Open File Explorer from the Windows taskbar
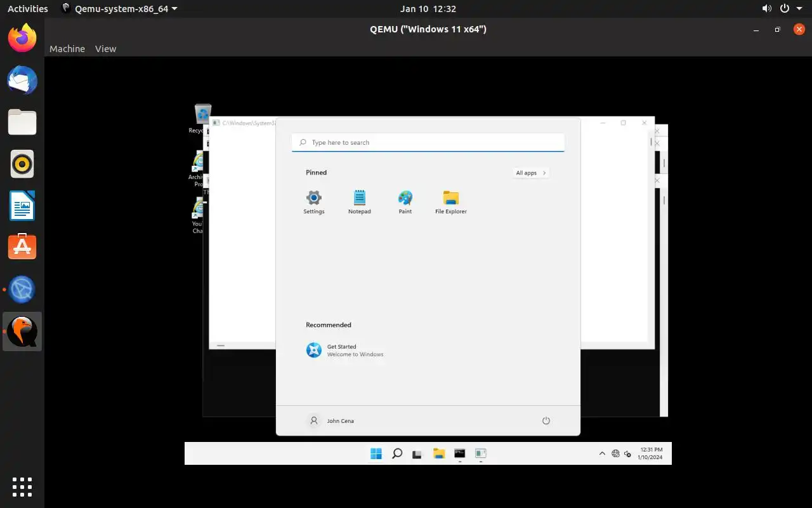 pos(438,453)
